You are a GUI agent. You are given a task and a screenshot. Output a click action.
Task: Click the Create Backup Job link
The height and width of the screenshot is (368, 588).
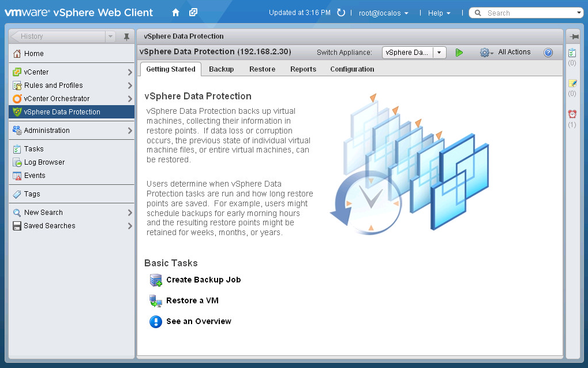(x=203, y=280)
